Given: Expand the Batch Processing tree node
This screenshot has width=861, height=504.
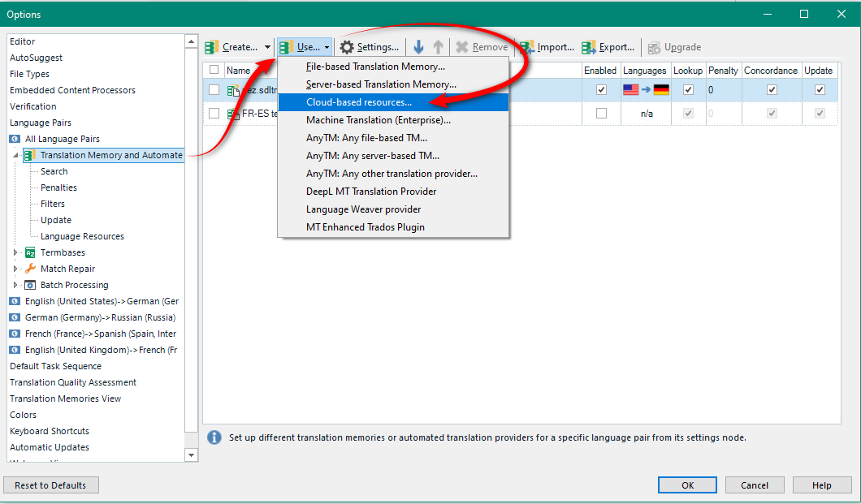Looking at the screenshot, I should tap(16, 285).
